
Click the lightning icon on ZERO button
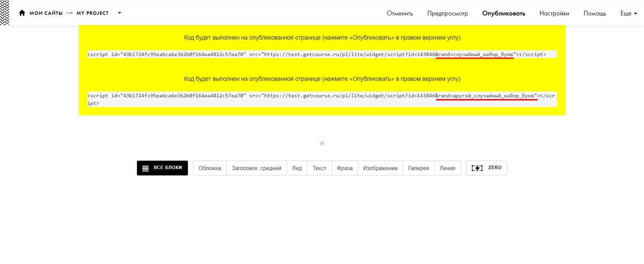tap(477, 168)
